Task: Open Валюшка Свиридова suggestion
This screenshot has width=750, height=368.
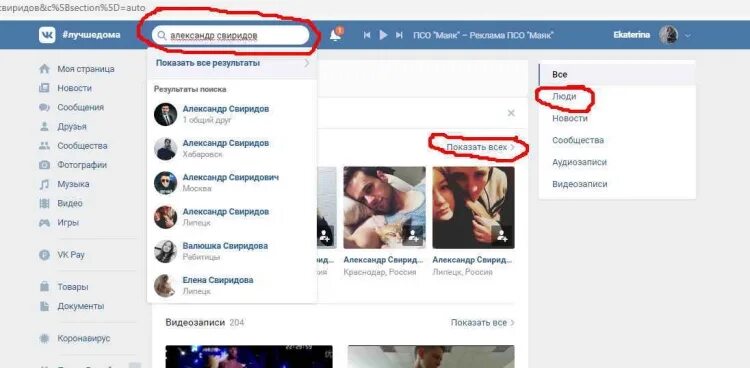Action: click(x=232, y=251)
